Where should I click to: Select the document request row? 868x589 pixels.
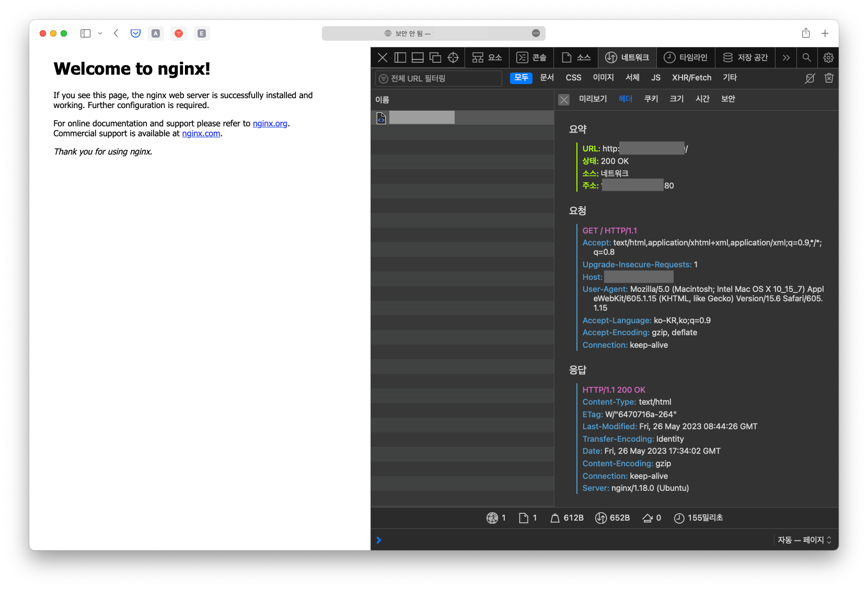(x=462, y=118)
